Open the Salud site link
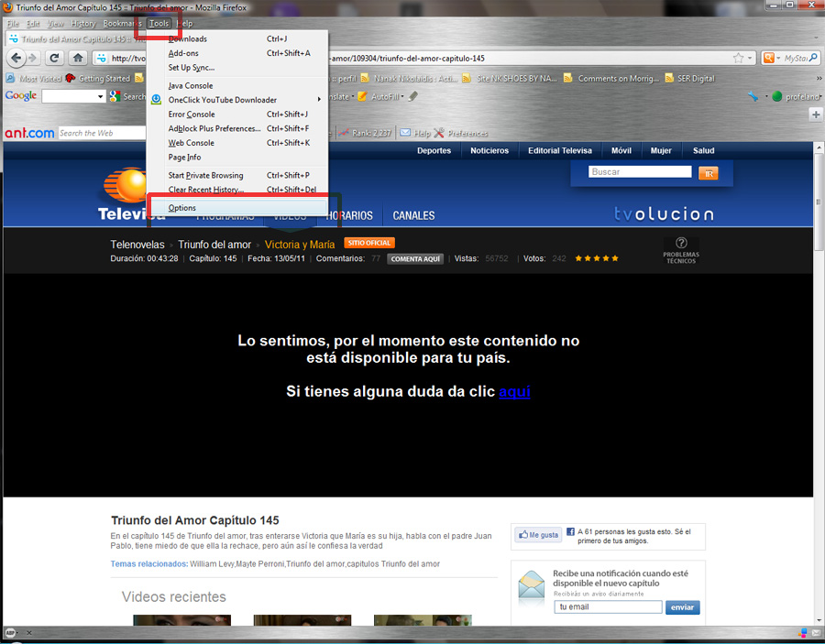 (x=703, y=150)
